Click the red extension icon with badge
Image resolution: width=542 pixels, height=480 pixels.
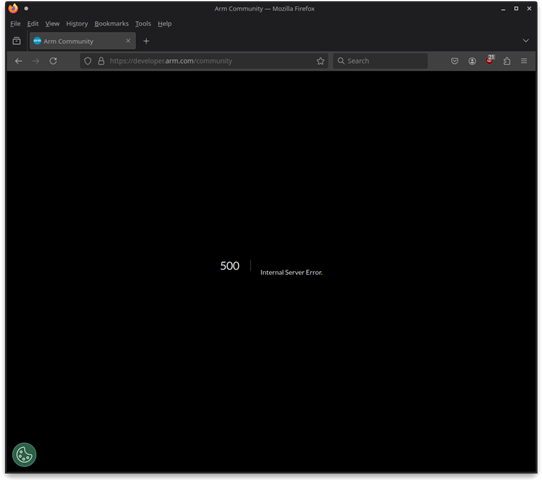489,60
